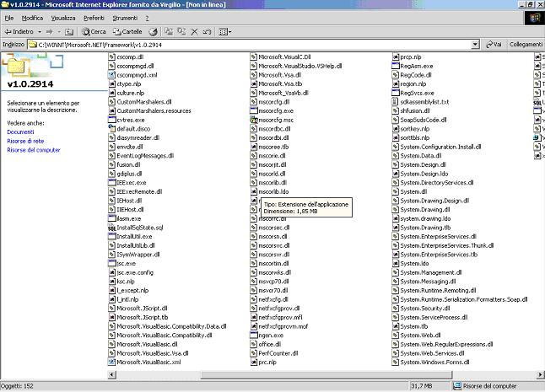Screen dimensions: 545x392
Task: Select the InstallSqlState.sql file icon
Action: [111, 228]
